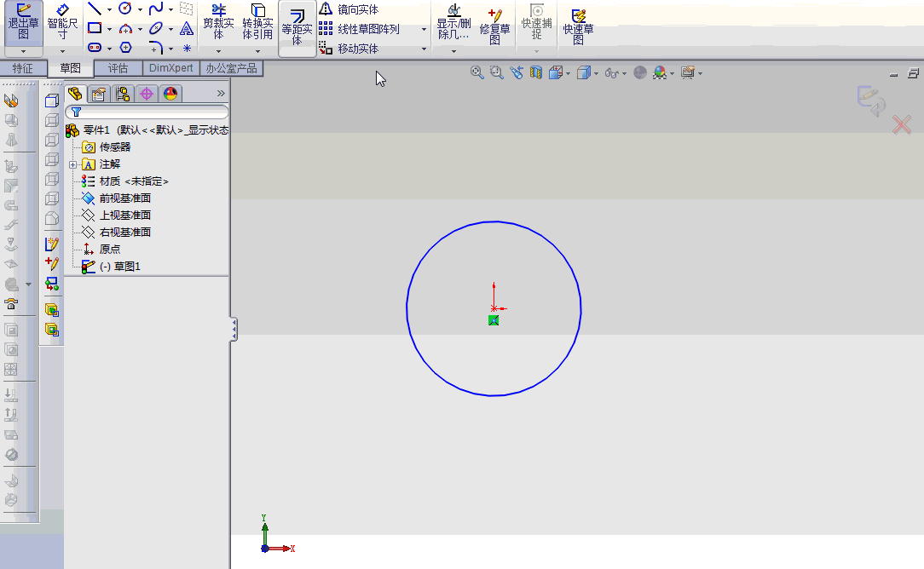Click the tree filter input field
The height and width of the screenshot is (569, 924).
(147, 112)
